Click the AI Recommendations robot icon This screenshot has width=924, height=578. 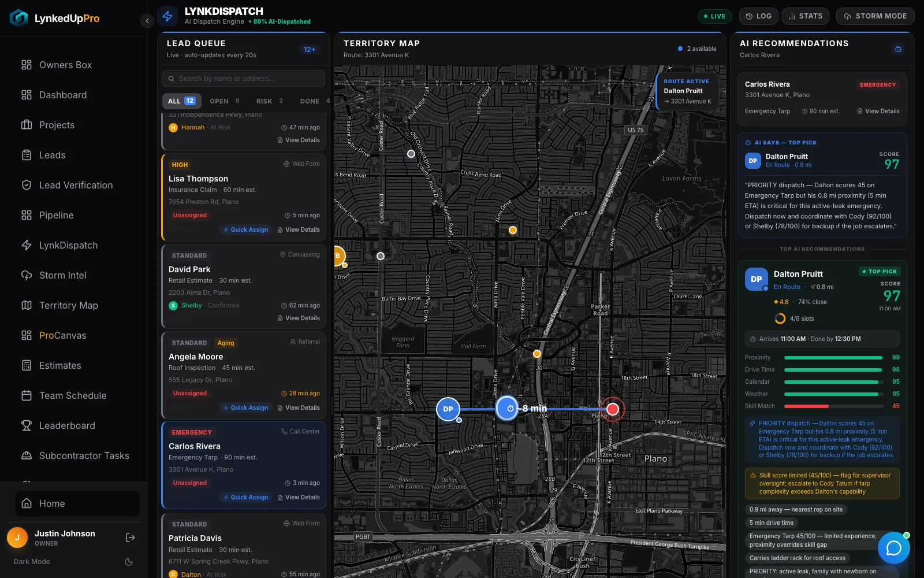pos(898,49)
